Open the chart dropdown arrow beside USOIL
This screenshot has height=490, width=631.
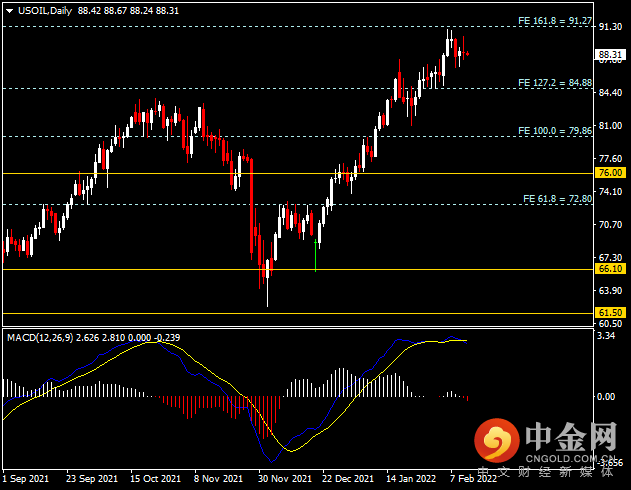tap(10, 11)
